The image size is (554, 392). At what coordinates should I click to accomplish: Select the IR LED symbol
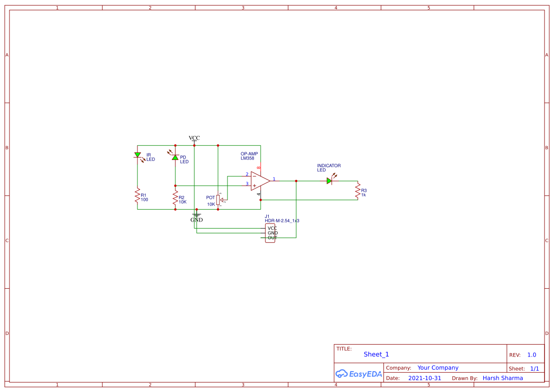click(138, 155)
